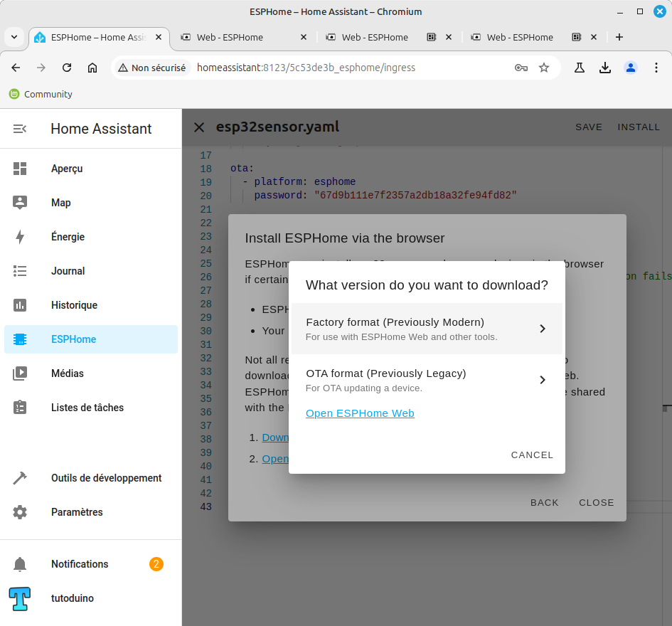Open the Aperçu dashboard icon
672x626 pixels.
(20, 169)
